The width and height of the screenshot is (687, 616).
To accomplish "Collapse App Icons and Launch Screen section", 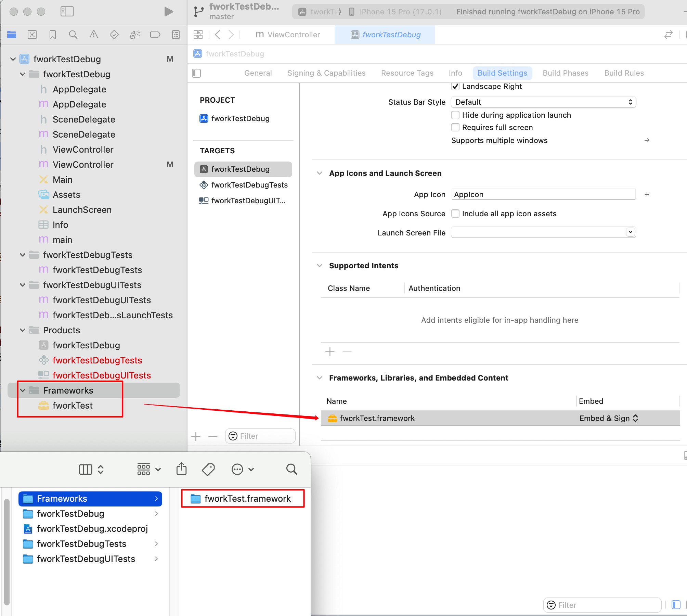I will click(320, 173).
